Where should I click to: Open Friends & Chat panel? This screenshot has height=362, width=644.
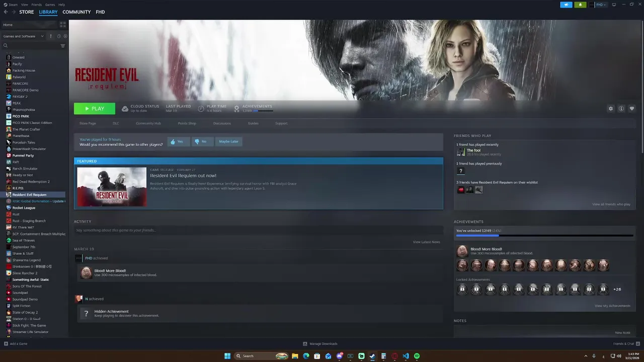coord(626,344)
